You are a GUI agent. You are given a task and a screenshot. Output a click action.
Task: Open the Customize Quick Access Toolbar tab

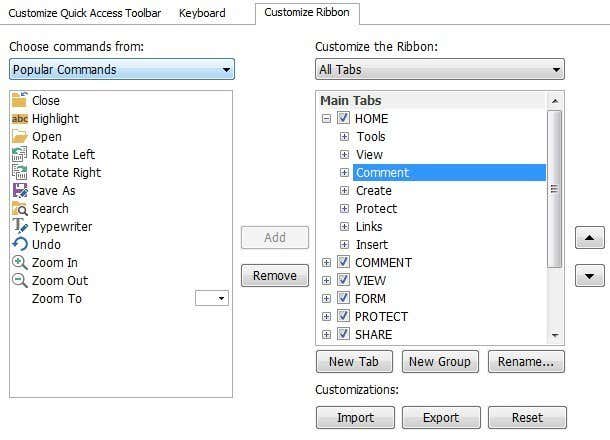(84, 13)
